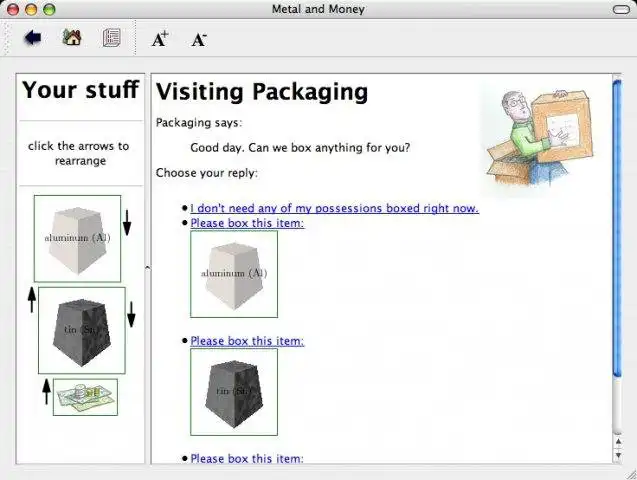Click the blue back arrow toolbar icon
Image resolution: width=637 pixels, height=480 pixels.
(33, 38)
